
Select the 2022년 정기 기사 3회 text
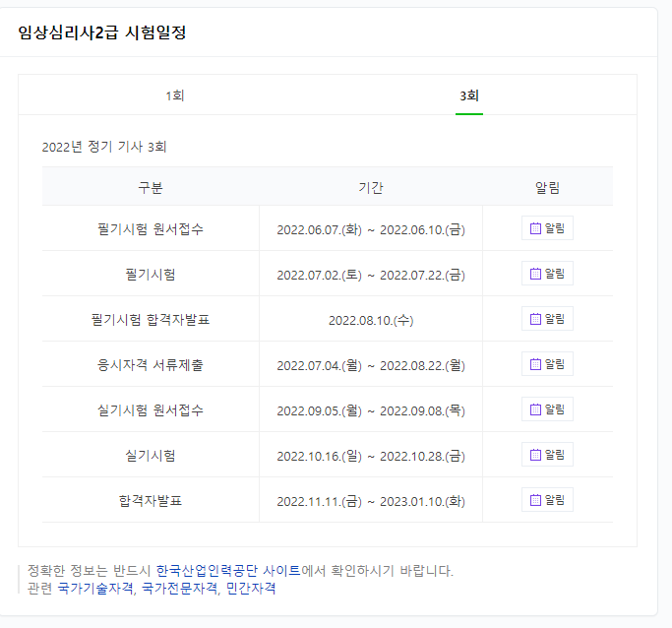103,147
